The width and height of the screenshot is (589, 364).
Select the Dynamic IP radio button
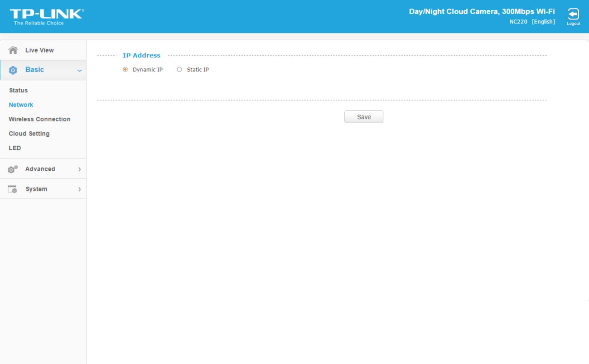click(x=126, y=70)
